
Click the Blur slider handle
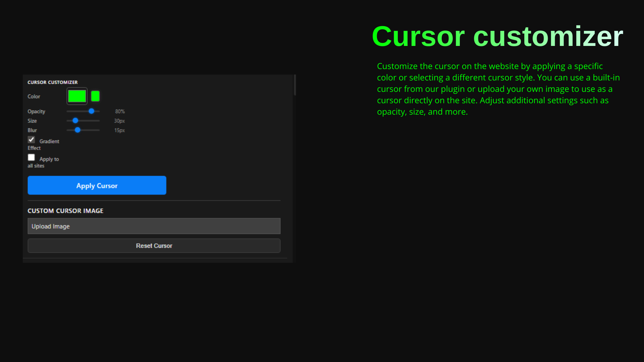point(77,130)
